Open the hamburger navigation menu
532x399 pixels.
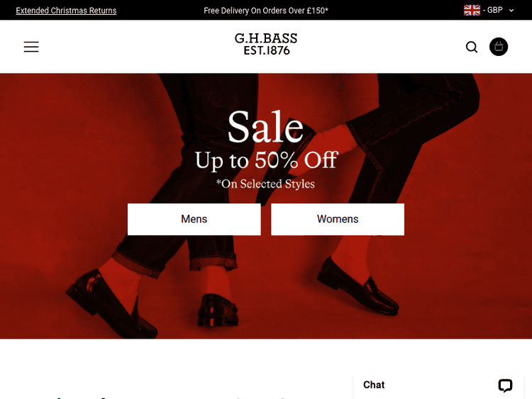31,47
